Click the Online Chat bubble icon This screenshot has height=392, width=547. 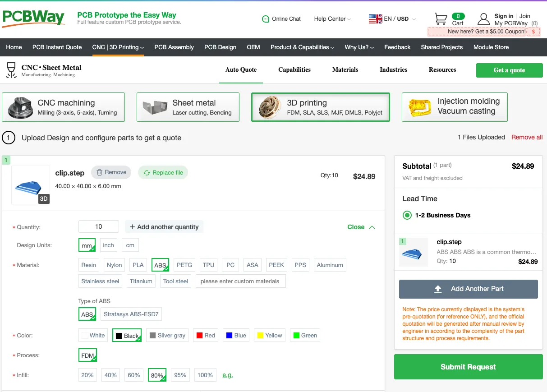pos(266,19)
